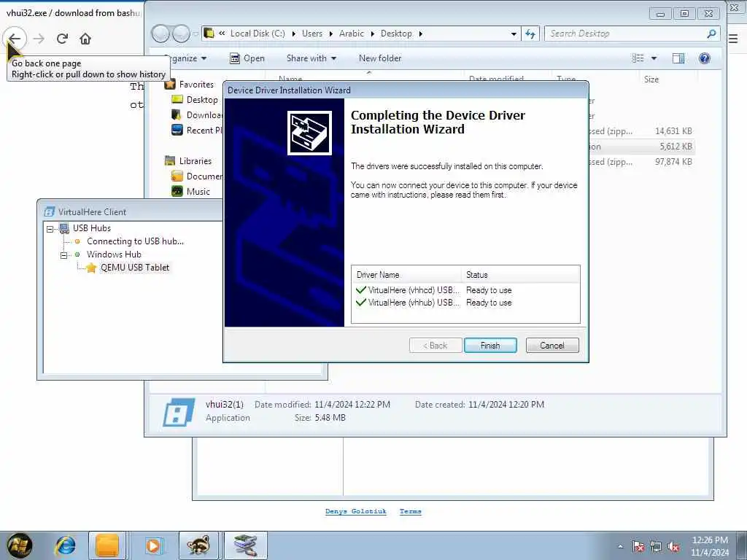Open the browser home page
Screen dimensions: 747x560
(85, 39)
